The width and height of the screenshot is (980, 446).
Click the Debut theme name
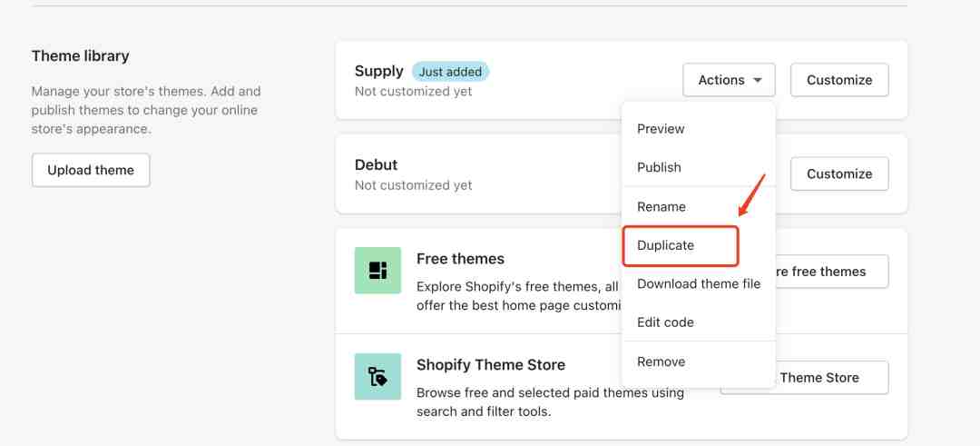click(x=376, y=164)
